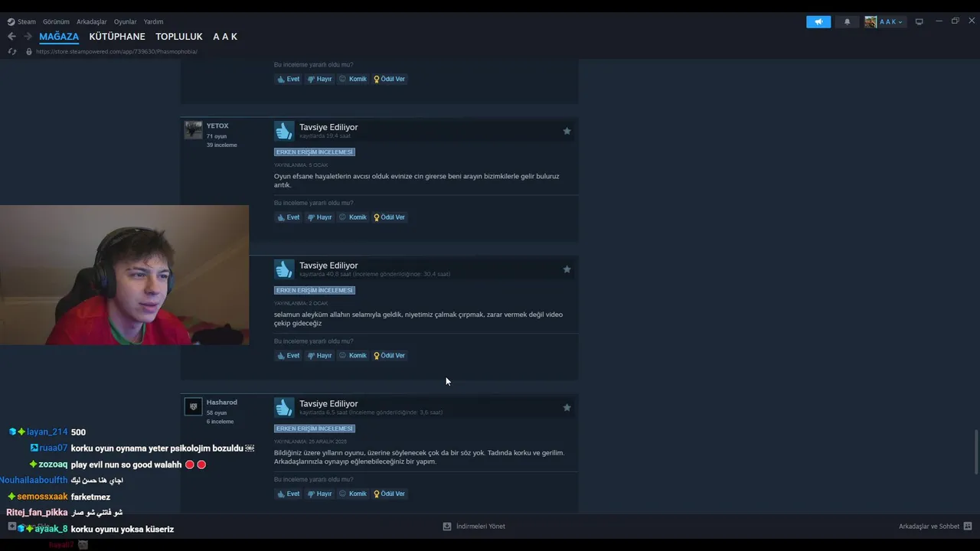This screenshot has width=980, height=551.
Task: Open Arkadaşlar ve Sohbet panel
Action: point(935,527)
